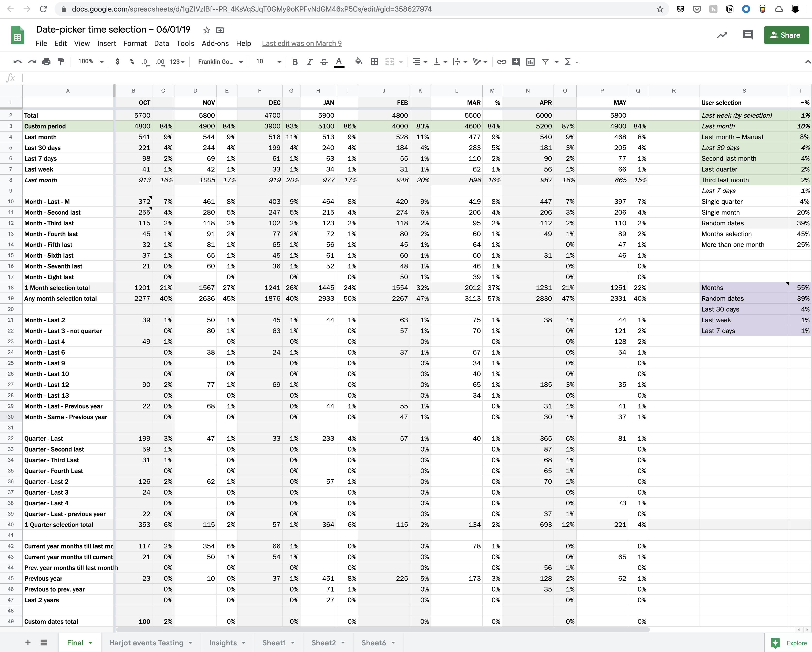Star this spreadsheet document
This screenshot has width=812, height=652.
click(x=206, y=30)
